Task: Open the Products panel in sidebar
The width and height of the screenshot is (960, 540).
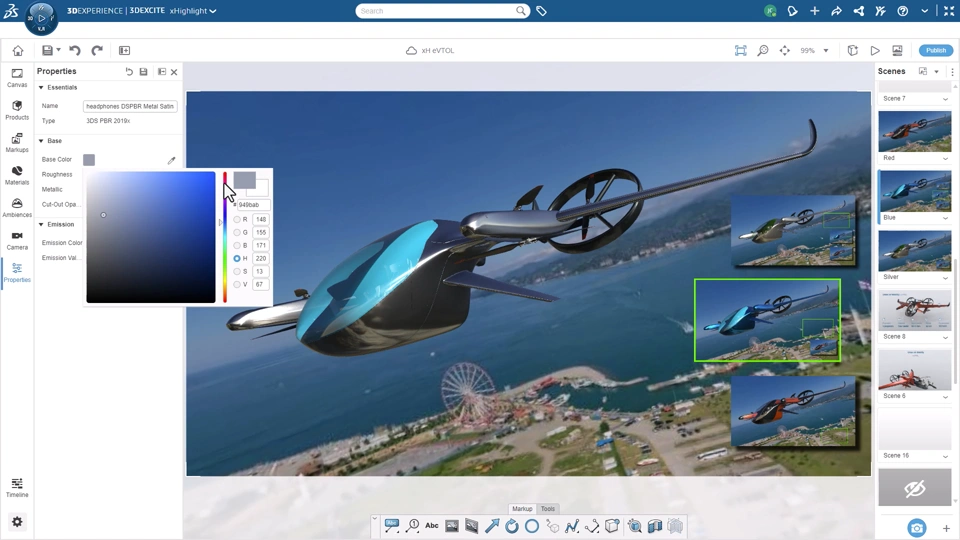Action: tap(17, 110)
